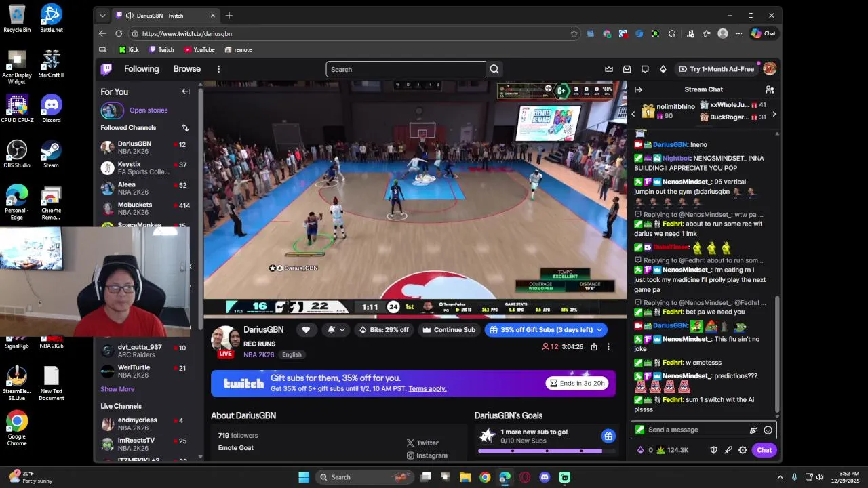
Task: Open NBA 2K26 category link under REC RUNS
Action: coord(259,354)
